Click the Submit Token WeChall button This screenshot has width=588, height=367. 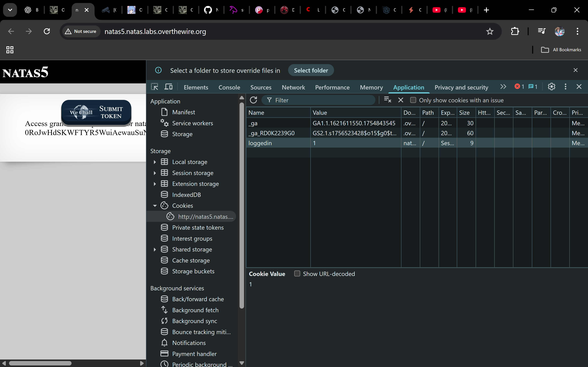(96, 112)
